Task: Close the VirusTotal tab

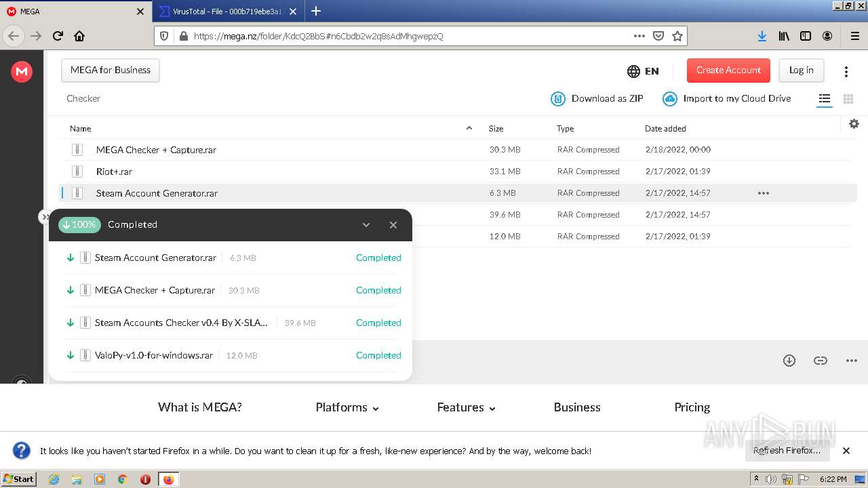Action: [x=293, y=12]
